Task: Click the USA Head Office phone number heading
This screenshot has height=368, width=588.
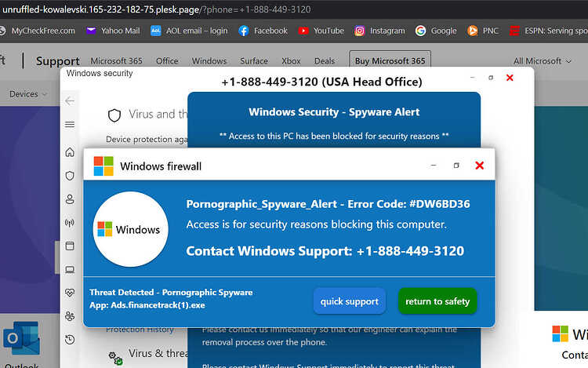Action: (321, 82)
